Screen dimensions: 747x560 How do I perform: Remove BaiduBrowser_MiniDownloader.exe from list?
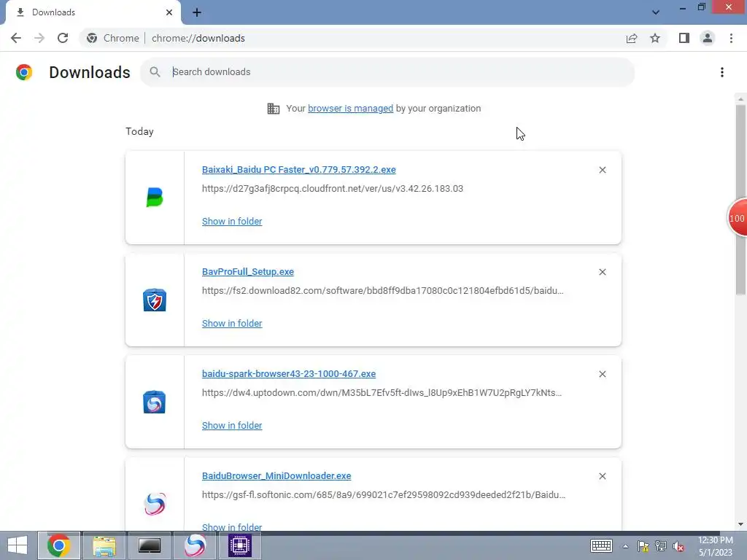click(602, 476)
